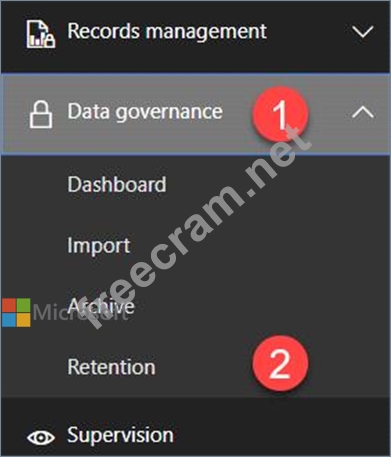The height and width of the screenshot is (457, 391).
Task: Click the red circle numbered 1
Action: [280, 114]
